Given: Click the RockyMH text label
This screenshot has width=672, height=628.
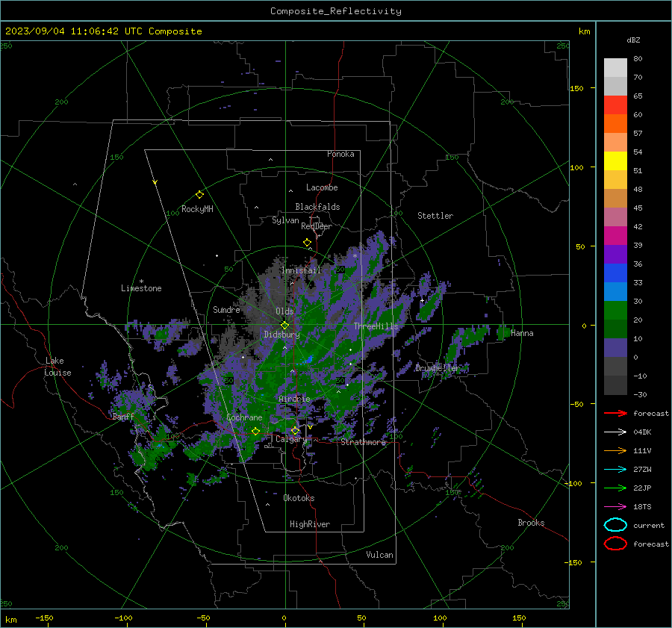Looking at the screenshot, I should (x=197, y=209).
